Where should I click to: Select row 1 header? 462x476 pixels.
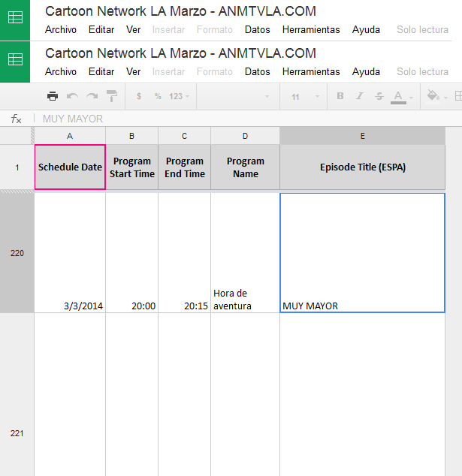pos(17,167)
